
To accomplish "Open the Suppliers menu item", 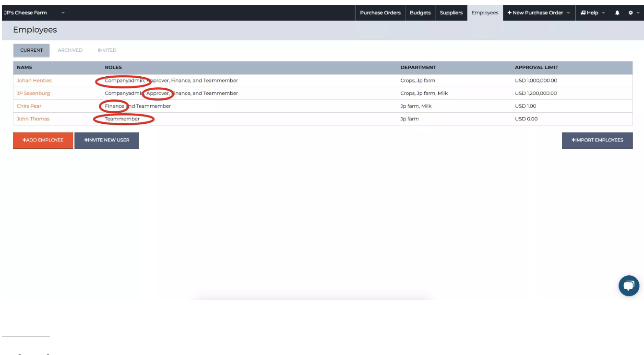I will pos(451,13).
